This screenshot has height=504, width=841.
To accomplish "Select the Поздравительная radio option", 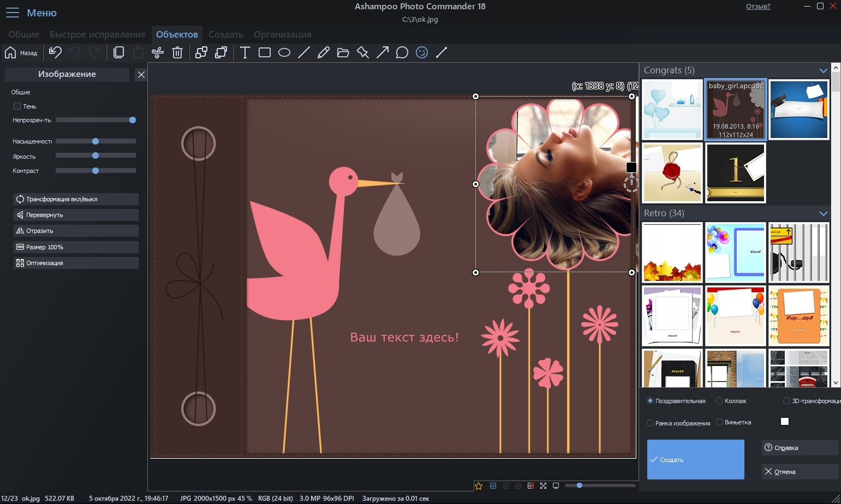I will pyautogui.click(x=650, y=401).
